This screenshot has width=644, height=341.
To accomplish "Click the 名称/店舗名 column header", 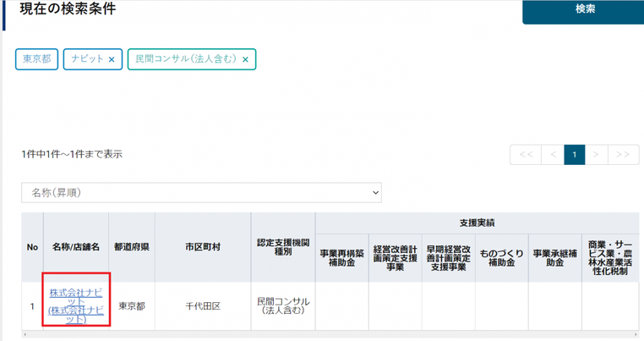I will (76, 247).
